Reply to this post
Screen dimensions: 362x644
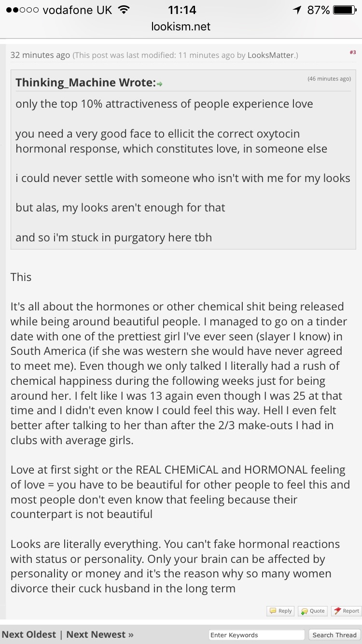(x=280, y=611)
